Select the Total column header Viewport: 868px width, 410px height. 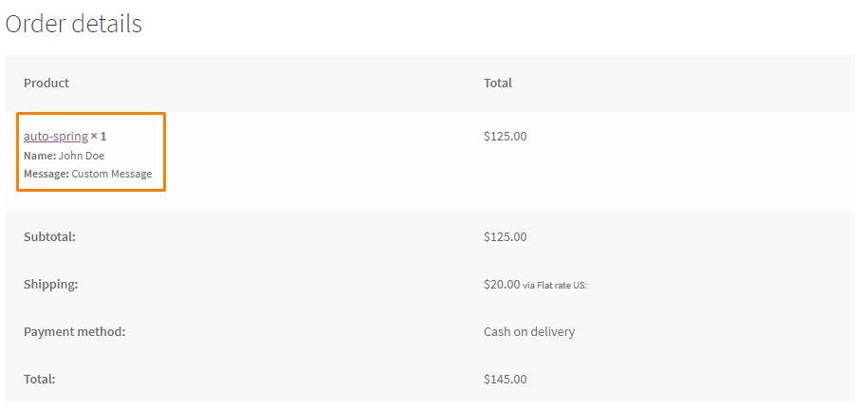498,84
